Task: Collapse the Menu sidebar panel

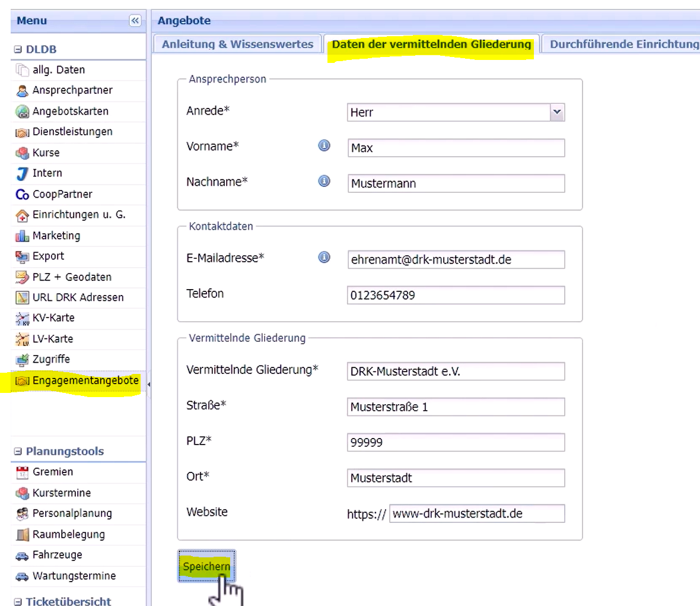Action: point(135,21)
